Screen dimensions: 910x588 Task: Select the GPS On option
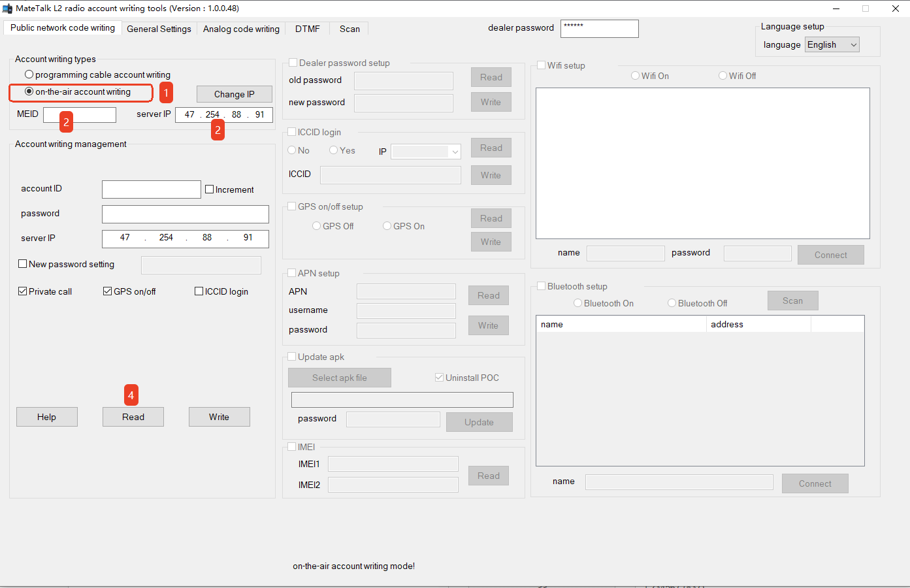387,225
